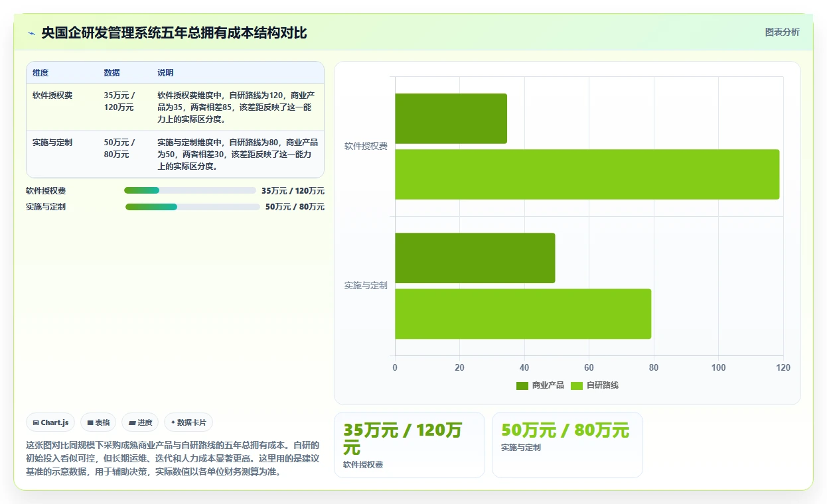Image resolution: width=827 pixels, height=504 pixels.
Task: Click the summary paragraph below the tags
Action: coord(173,459)
